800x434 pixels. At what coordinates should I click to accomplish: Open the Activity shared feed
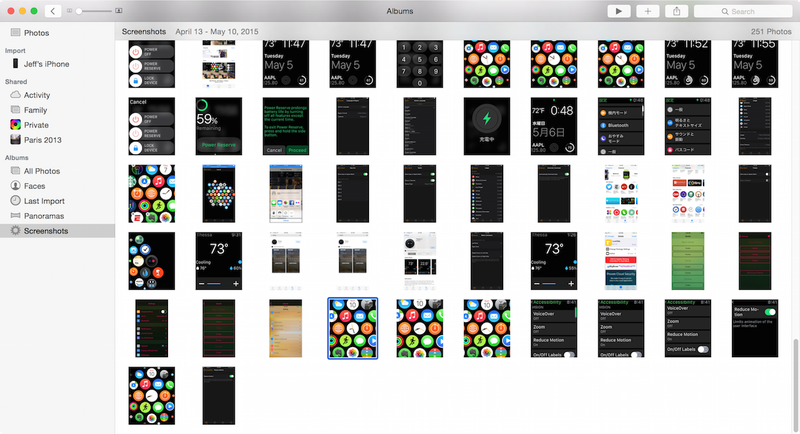37,95
